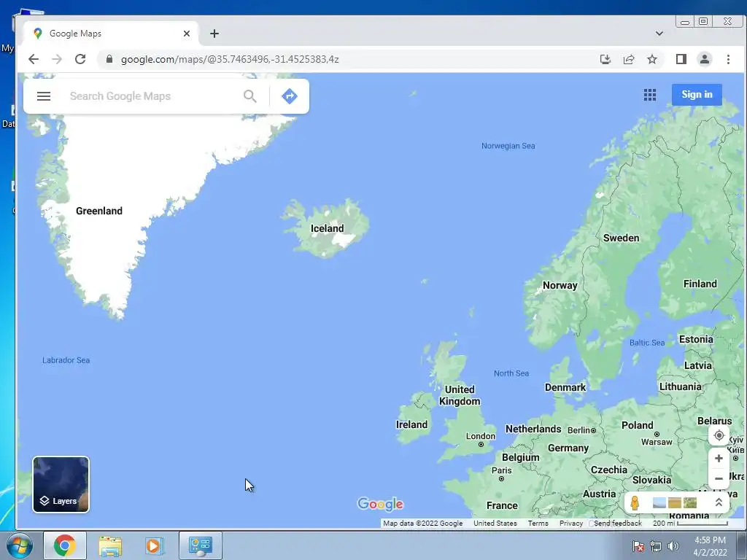Click the Sweden country label
The width and height of the screenshot is (747, 560).
coord(621,238)
